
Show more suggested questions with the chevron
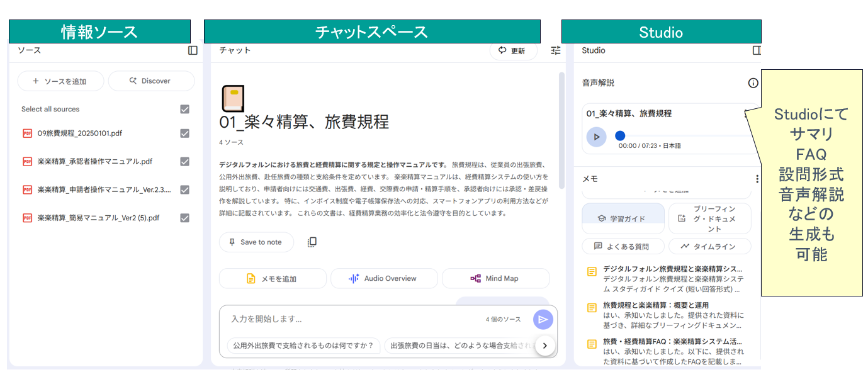(545, 345)
